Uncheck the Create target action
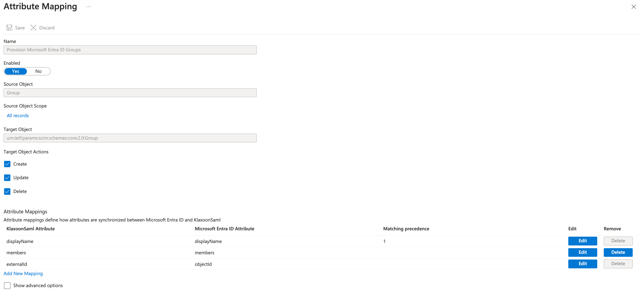 tap(7, 164)
